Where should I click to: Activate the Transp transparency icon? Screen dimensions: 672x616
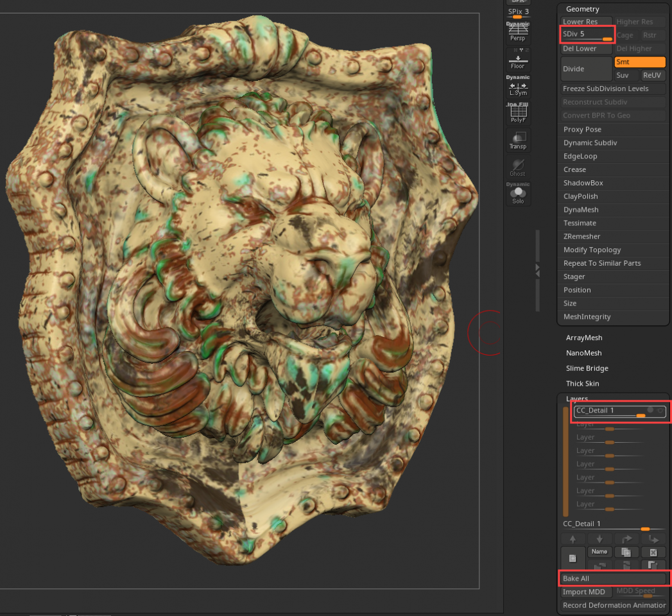(x=517, y=140)
